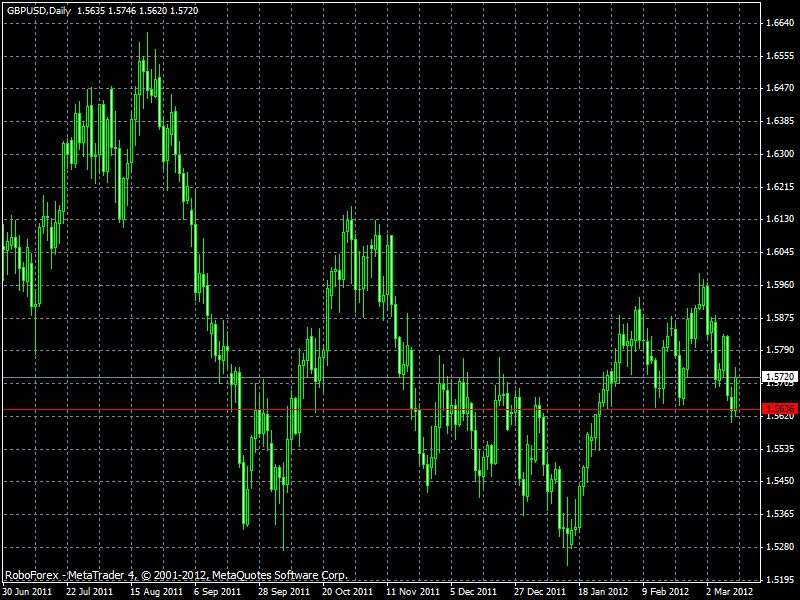
Task: Click the 5 Dec 2011 date label
Action: (x=473, y=592)
